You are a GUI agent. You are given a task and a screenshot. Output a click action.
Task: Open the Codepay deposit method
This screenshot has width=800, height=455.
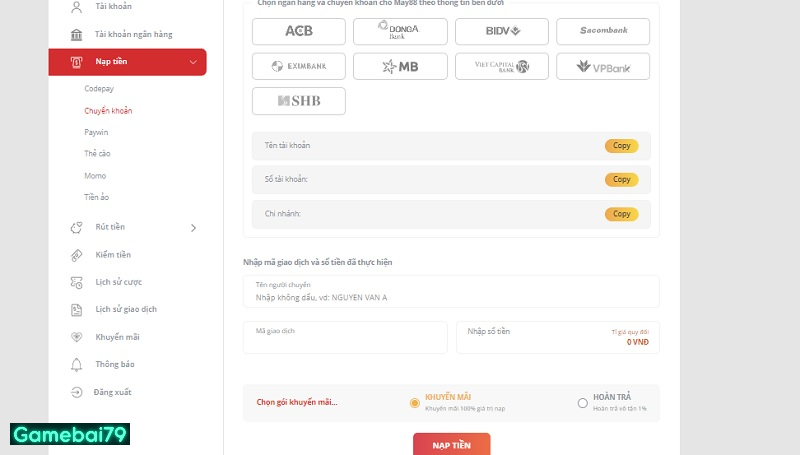[x=99, y=89]
